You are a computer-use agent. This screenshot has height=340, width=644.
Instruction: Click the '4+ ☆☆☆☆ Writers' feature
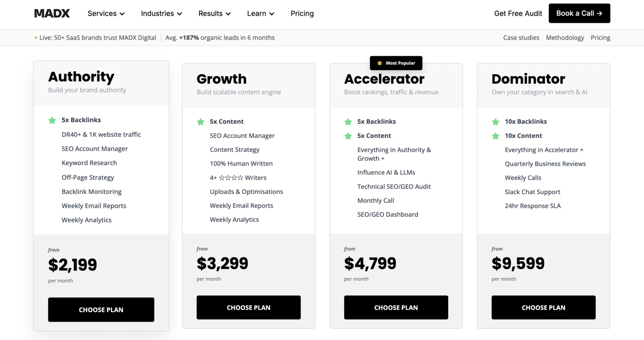click(238, 178)
